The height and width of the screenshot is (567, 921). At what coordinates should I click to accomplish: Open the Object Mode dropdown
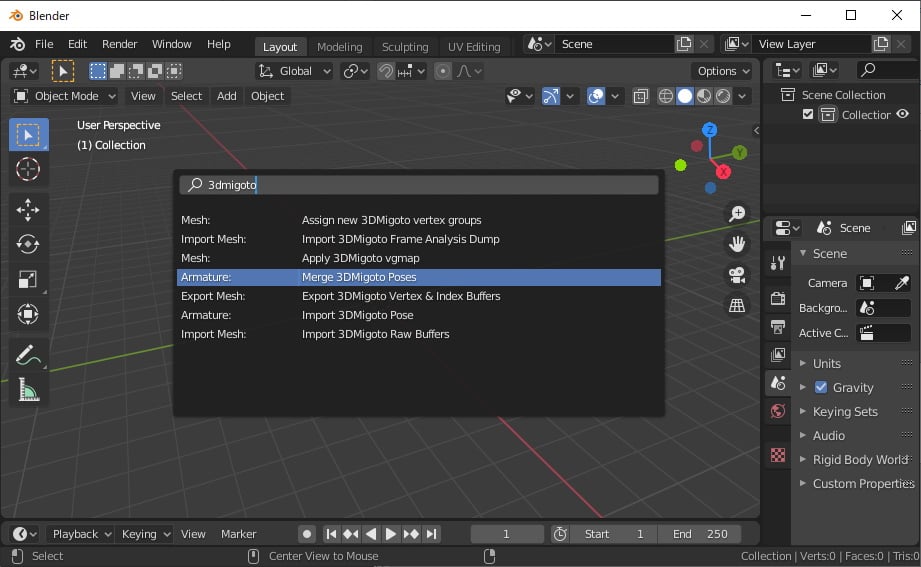(65, 96)
